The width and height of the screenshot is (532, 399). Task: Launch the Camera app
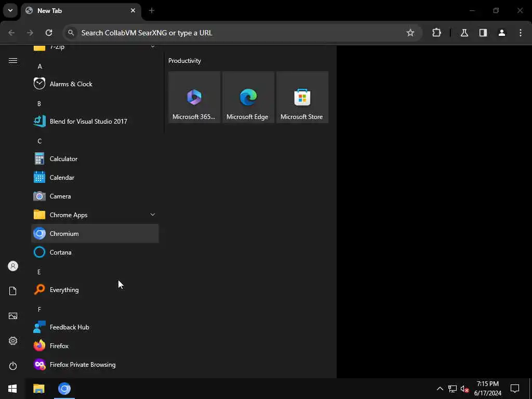pos(95,196)
